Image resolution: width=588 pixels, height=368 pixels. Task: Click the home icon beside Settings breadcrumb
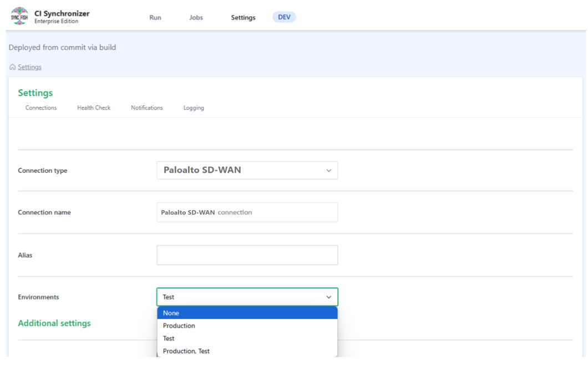(12, 67)
